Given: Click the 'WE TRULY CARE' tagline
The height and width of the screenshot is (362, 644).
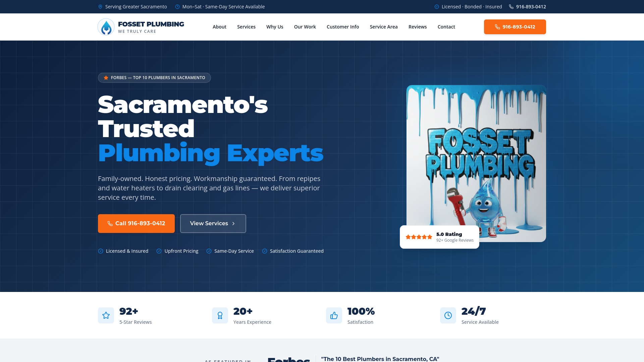Looking at the screenshot, I should 137,32.
